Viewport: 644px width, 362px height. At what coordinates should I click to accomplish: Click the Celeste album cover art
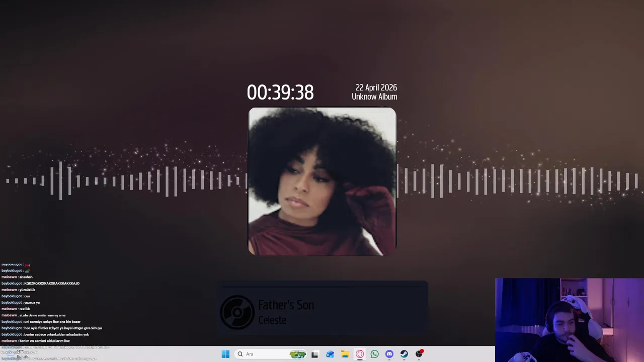(322, 182)
